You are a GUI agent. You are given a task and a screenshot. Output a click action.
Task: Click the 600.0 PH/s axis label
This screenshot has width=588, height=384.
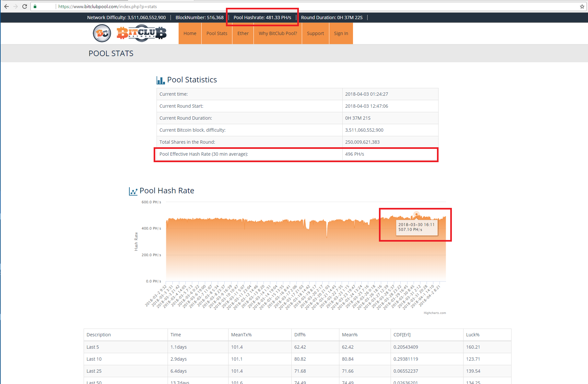(x=151, y=202)
